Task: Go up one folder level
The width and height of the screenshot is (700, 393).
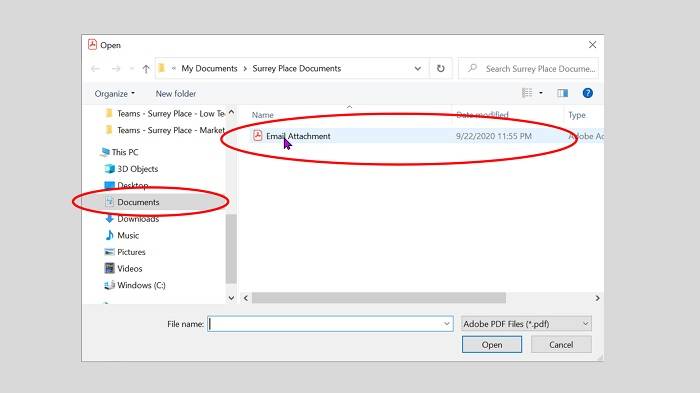Action: [146, 69]
